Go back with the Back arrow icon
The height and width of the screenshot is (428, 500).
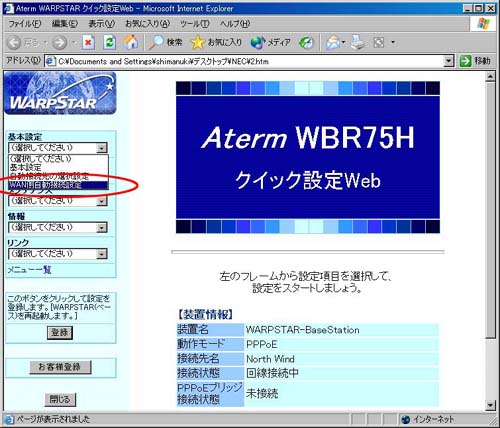coord(14,42)
